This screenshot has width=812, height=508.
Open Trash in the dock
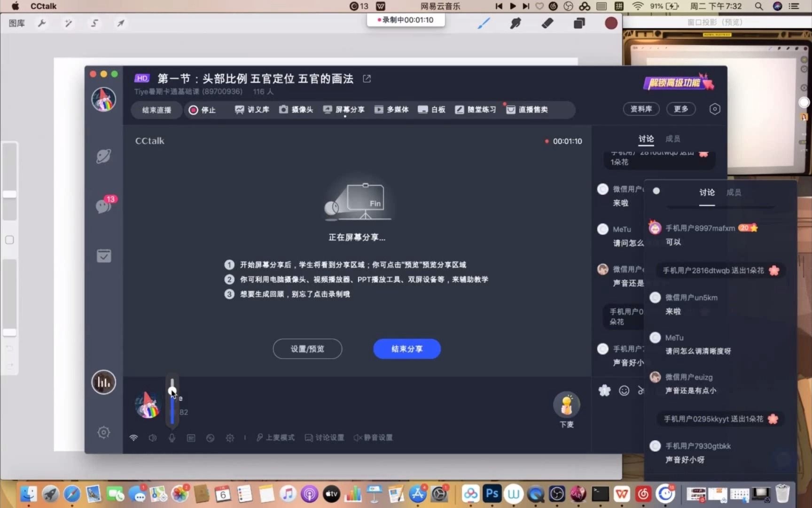tap(782, 493)
